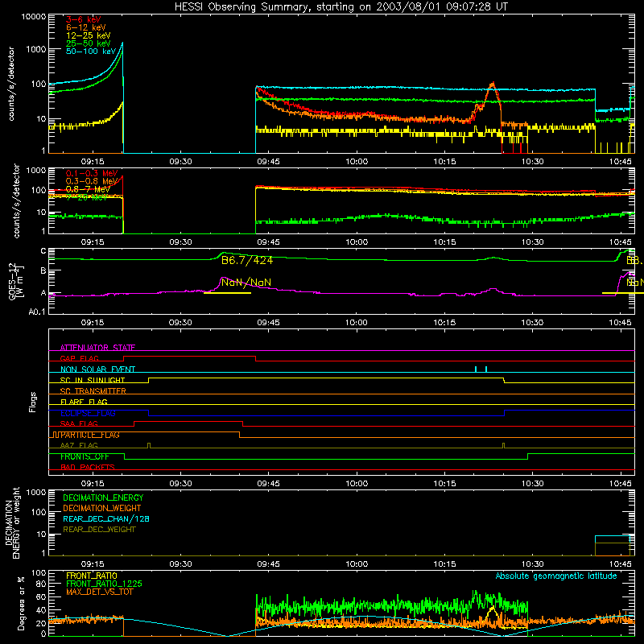Screen dimensions: 644x644
Task: Click 09:30 time label under the GOES panel
Action: [180, 323]
